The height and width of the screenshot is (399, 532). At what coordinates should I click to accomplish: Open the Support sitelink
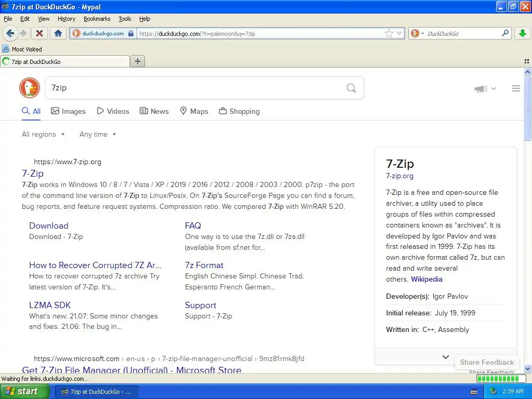click(x=201, y=305)
